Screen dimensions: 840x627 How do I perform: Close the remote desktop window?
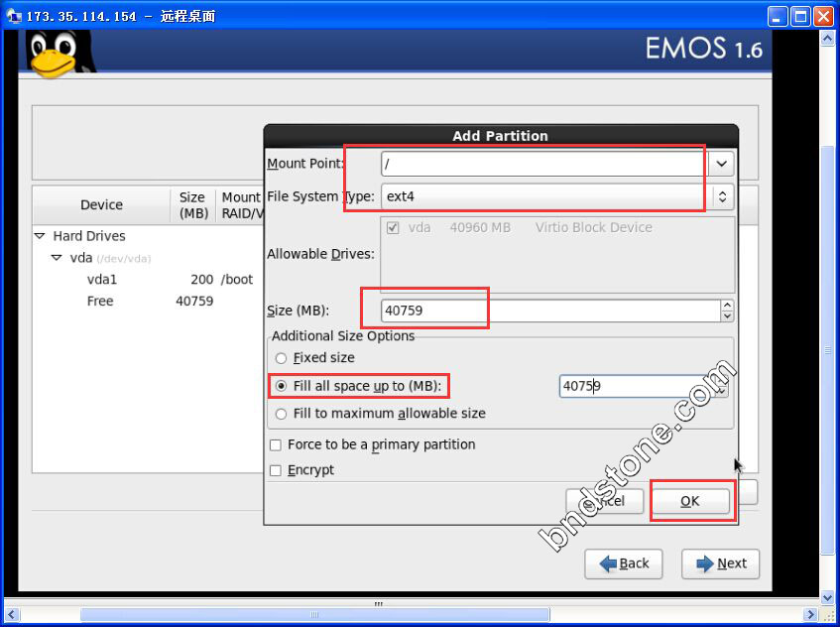pyautogui.click(x=823, y=17)
